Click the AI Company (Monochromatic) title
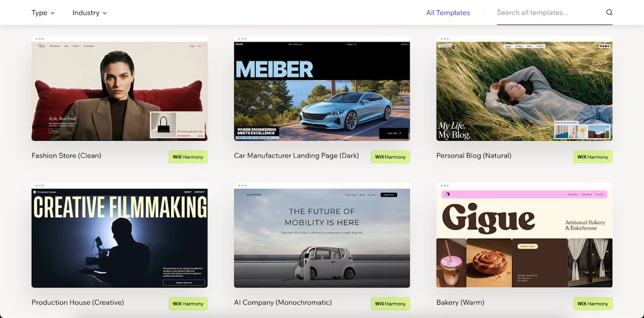Viewport: 644px width, 318px height. coord(283,302)
